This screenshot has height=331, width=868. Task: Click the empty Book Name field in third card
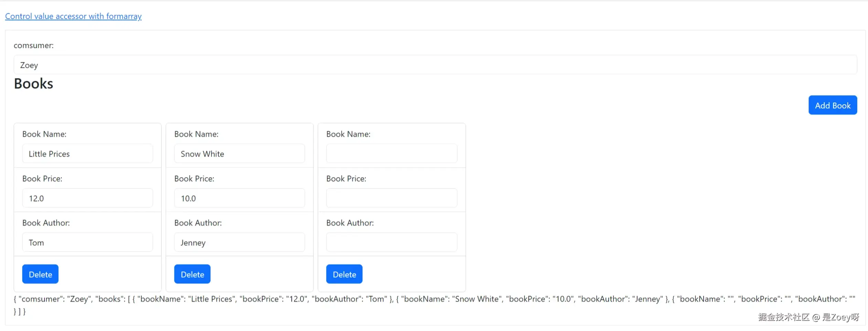point(392,153)
